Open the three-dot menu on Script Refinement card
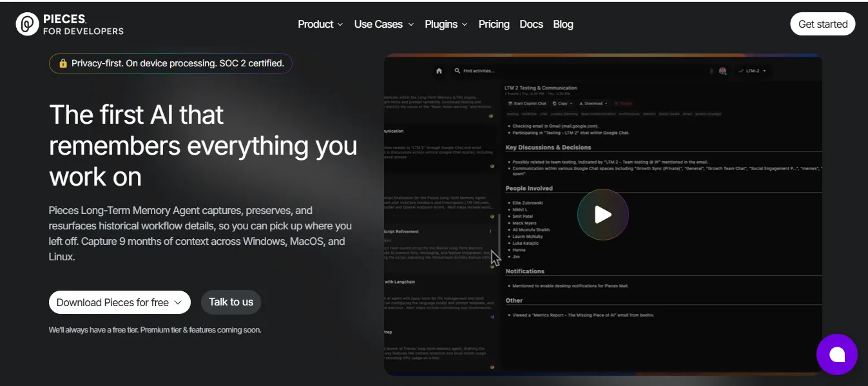 [490, 231]
